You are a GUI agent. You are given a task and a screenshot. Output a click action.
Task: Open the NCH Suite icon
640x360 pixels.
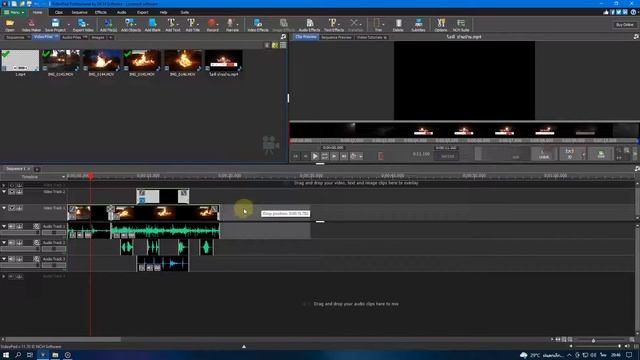[x=461, y=25]
